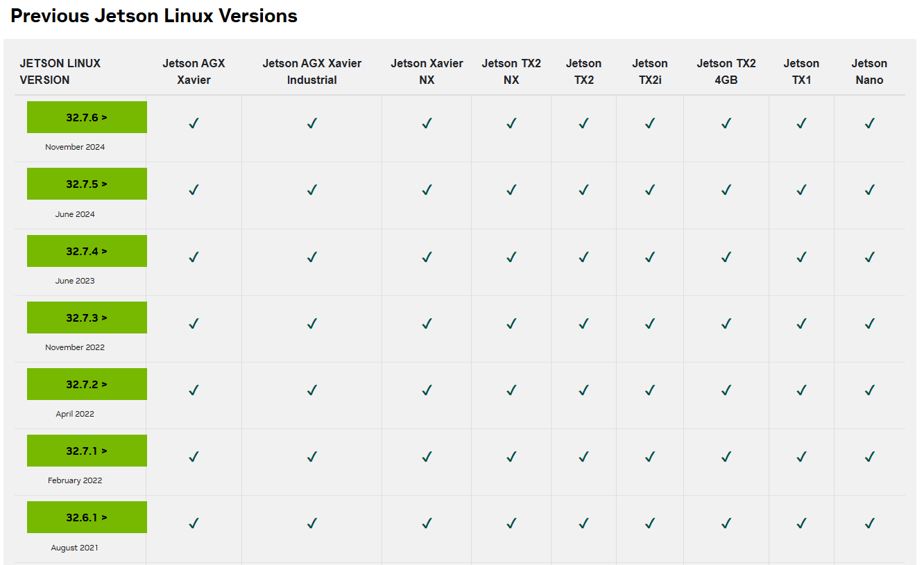Click the checkmark for 32.7.6 Jetson TX1
The width and height of the screenshot is (924, 565).
[801, 123]
